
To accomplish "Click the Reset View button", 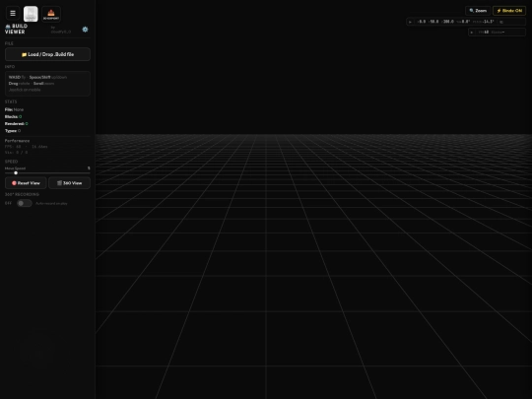I will (26, 183).
